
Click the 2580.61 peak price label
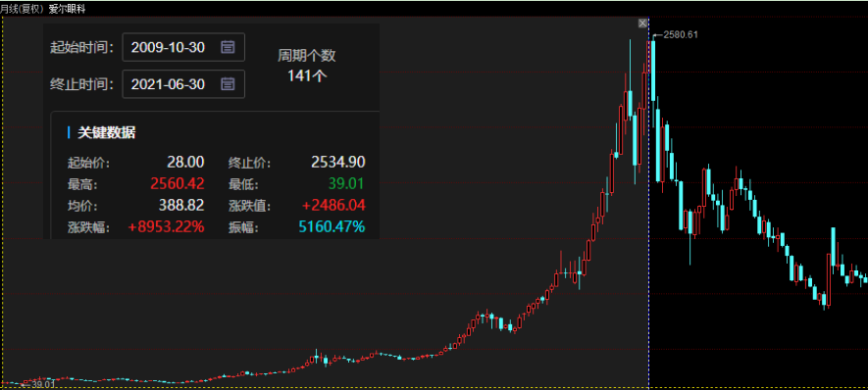681,34
